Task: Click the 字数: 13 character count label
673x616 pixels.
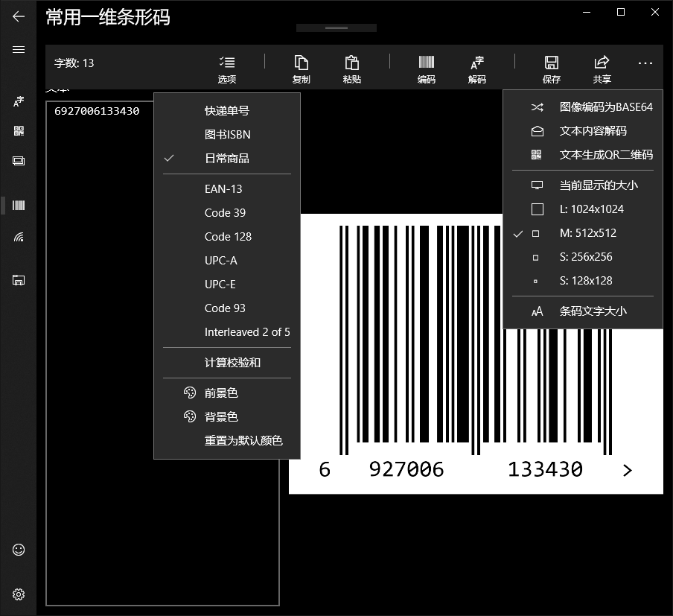Action: (74, 63)
